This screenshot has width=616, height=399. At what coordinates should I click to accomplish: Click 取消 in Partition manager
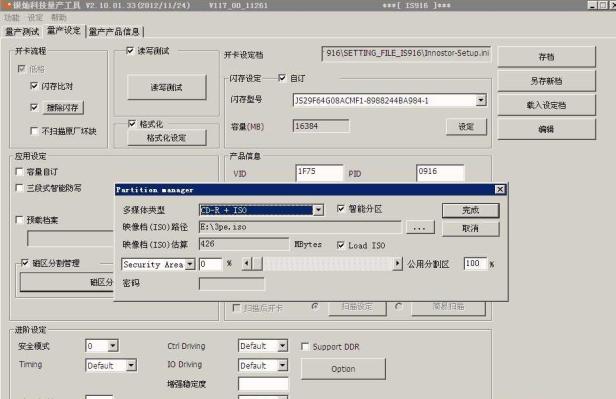pos(471,228)
